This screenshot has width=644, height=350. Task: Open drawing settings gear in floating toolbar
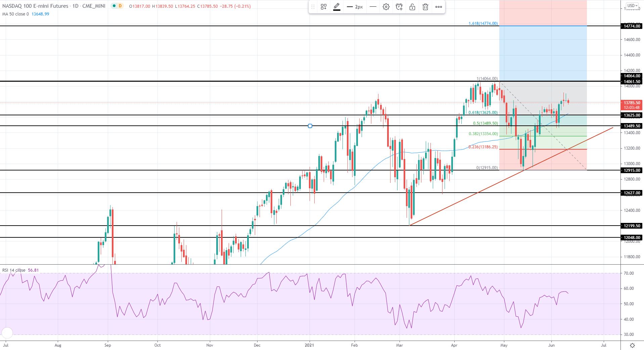pyautogui.click(x=386, y=7)
